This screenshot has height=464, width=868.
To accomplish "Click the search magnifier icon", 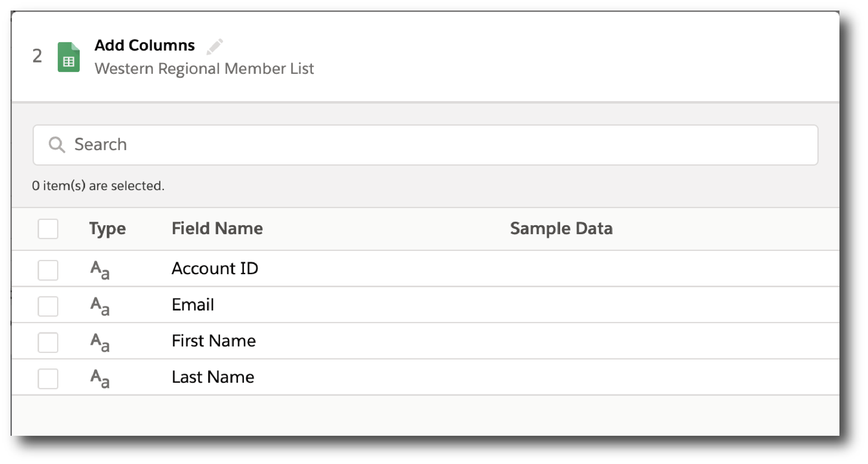I will point(57,144).
